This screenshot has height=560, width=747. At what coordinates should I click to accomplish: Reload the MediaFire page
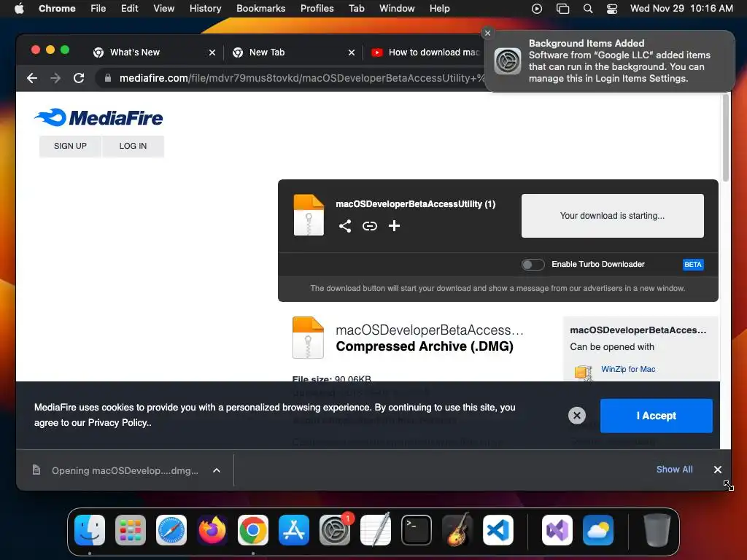(x=79, y=78)
